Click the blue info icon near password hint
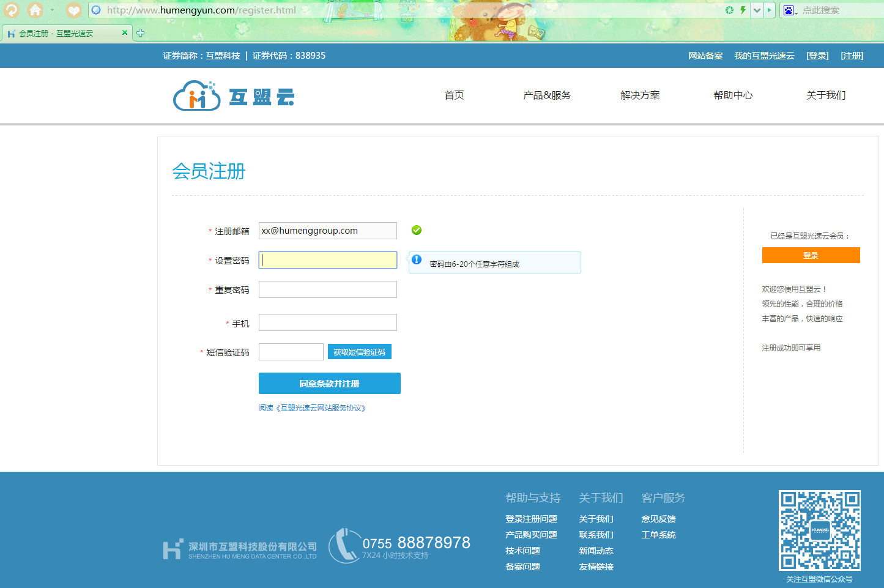Viewport: 884px width, 588px height. pyautogui.click(x=417, y=259)
